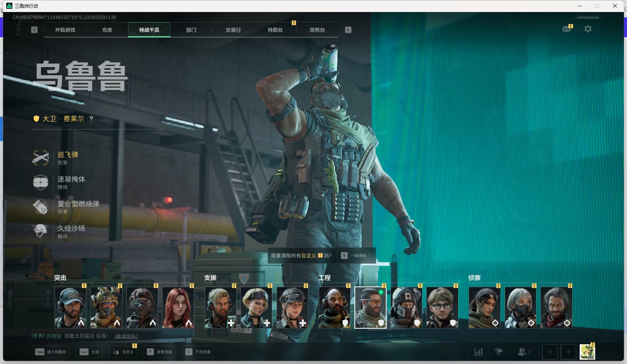Click the 一键清除 button
Screen dimensions: 627x364
354,256
